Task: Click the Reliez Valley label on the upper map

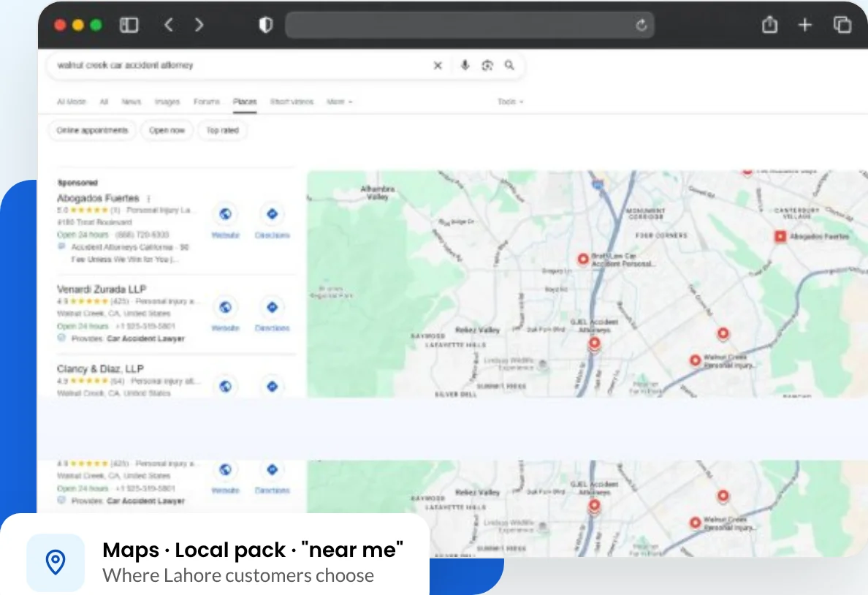Action: click(x=477, y=330)
